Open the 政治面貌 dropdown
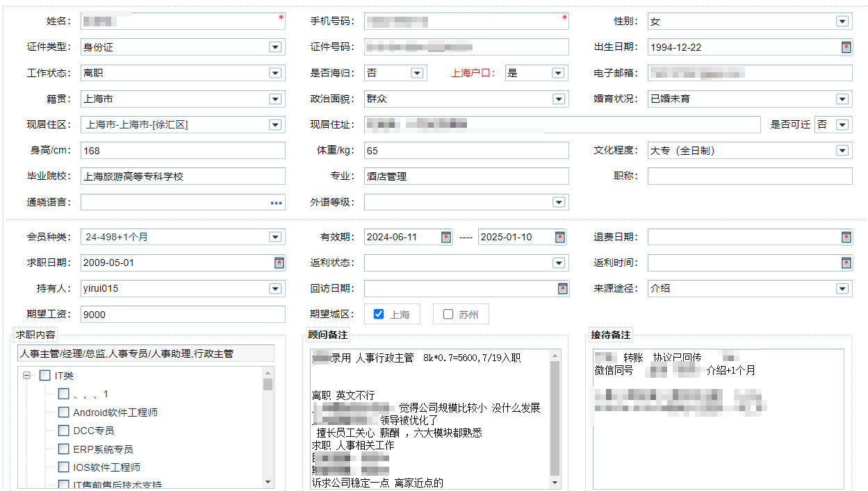868x491 pixels. click(x=559, y=99)
